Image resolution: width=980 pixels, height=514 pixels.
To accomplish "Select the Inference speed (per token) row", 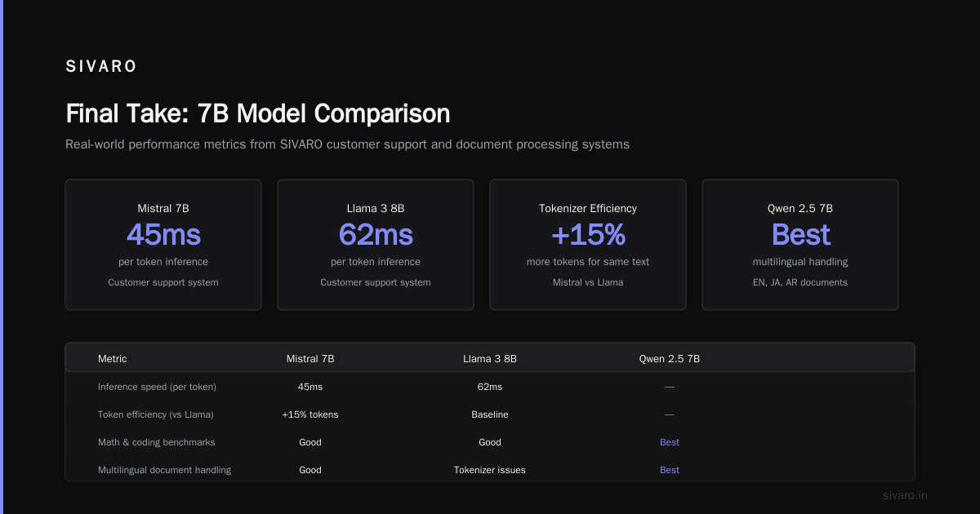I will pos(490,387).
